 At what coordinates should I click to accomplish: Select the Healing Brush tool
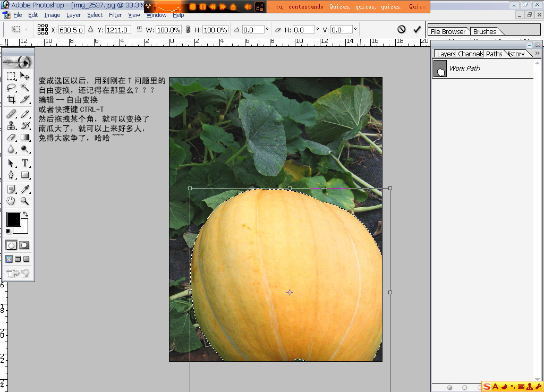coord(11,114)
